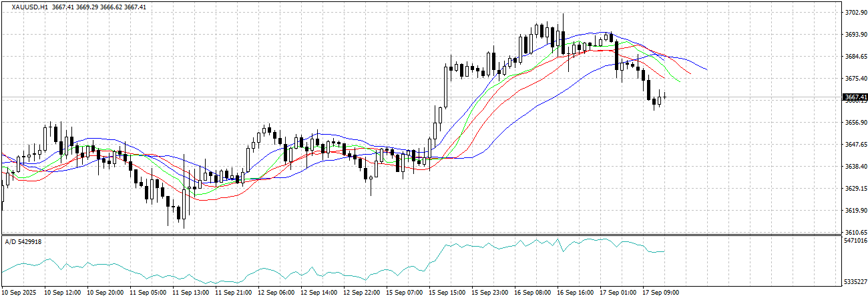Click the 11 Sep 13:00 time label

pos(190,293)
